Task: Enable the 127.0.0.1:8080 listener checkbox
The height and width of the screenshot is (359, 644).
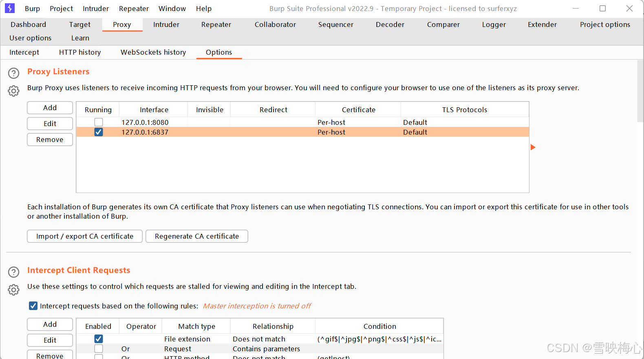Action: 99,122
